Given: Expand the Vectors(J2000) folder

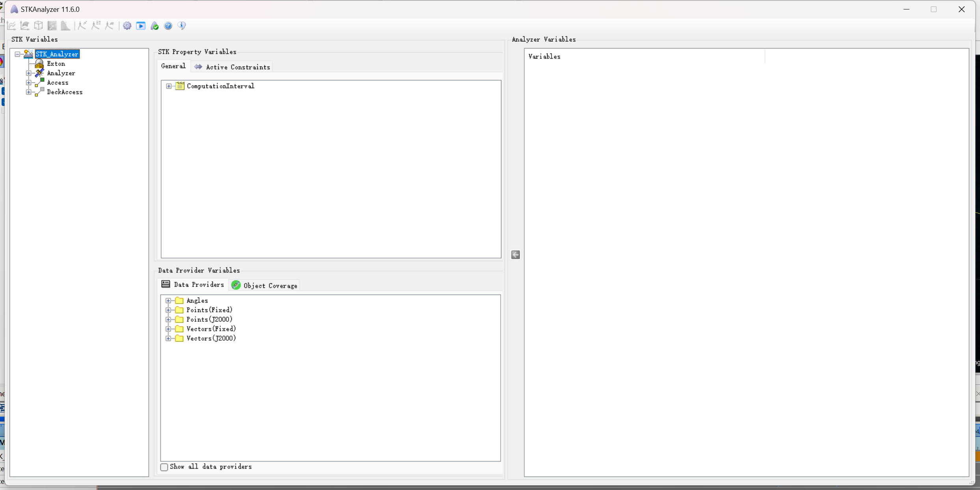Looking at the screenshot, I should 169,338.
